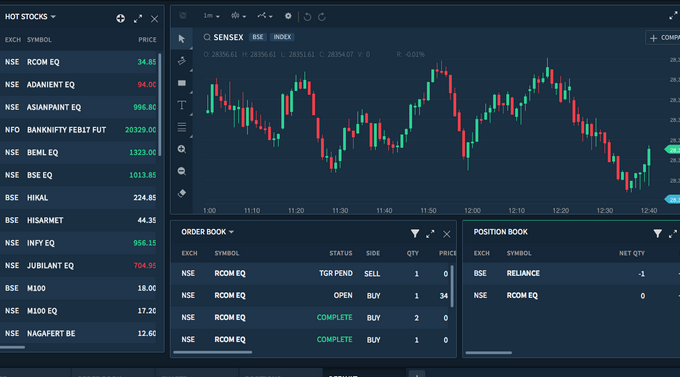Add a new symbol to Hot Stocks
This screenshot has height=377, width=680.
click(121, 18)
